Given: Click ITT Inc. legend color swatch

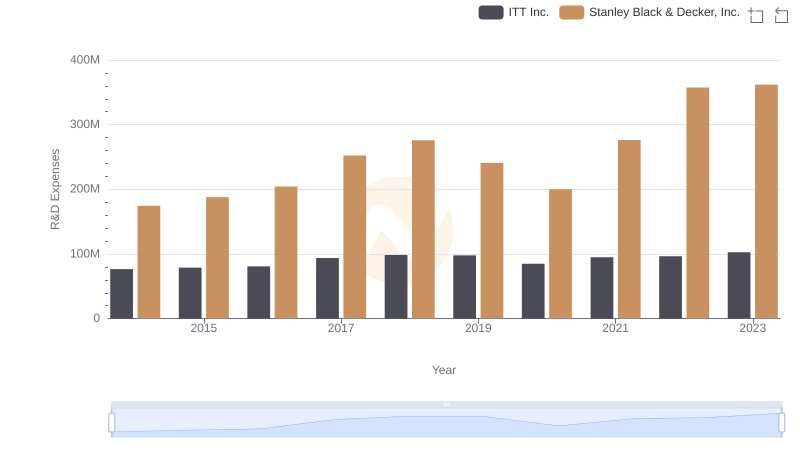Looking at the screenshot, I should tap(491, 12).
